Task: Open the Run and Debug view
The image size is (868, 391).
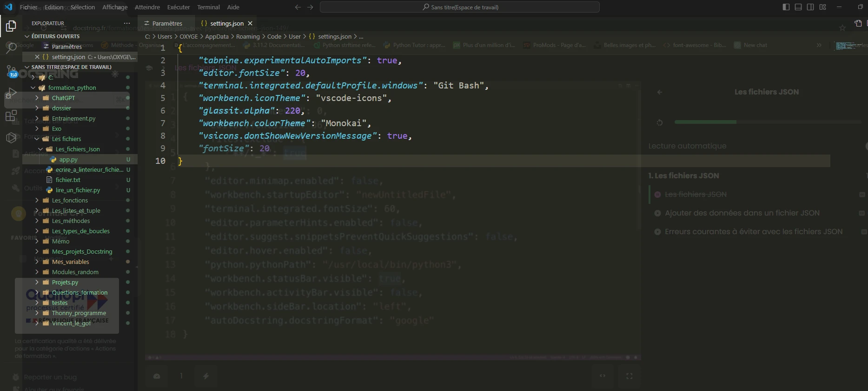Action: coord(11,93)
